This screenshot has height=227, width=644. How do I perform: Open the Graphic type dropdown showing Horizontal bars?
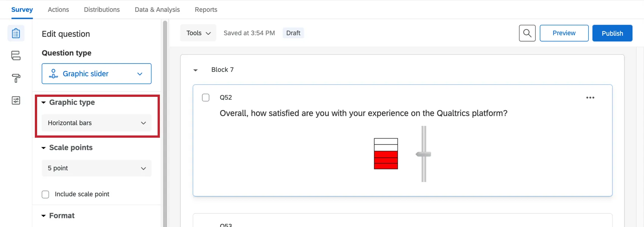point(96,123)
